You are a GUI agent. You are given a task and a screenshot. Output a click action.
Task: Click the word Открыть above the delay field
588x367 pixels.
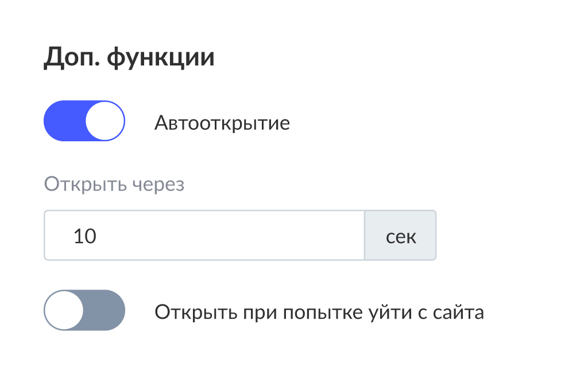click(85, 185)
